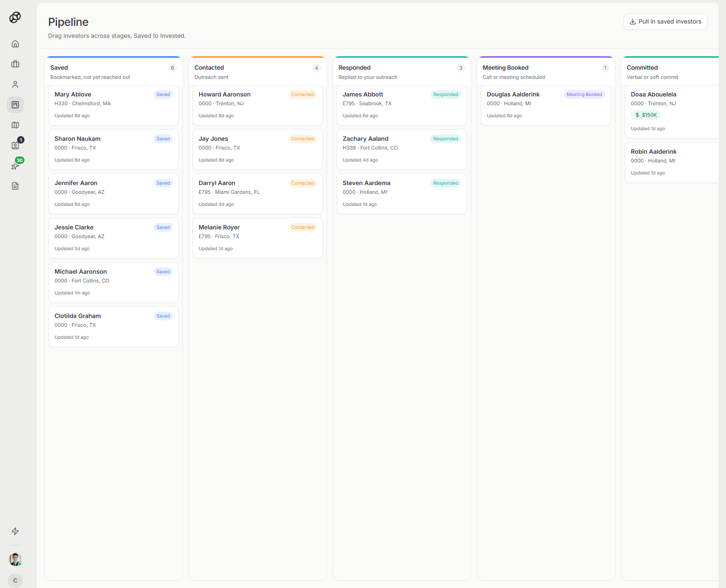726x588 pixels.
Task: Click 'H330 · Chelmsford, MA' text
Action: [83, 104]
